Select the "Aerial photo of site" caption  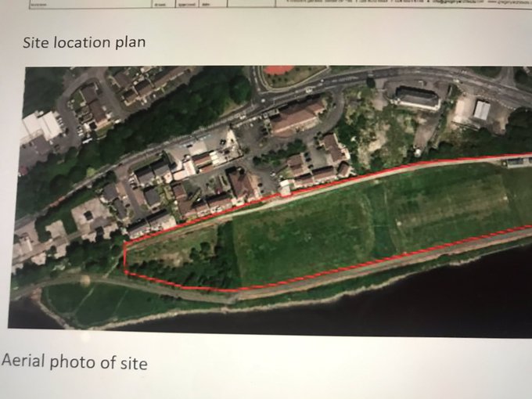coord(74,361)
